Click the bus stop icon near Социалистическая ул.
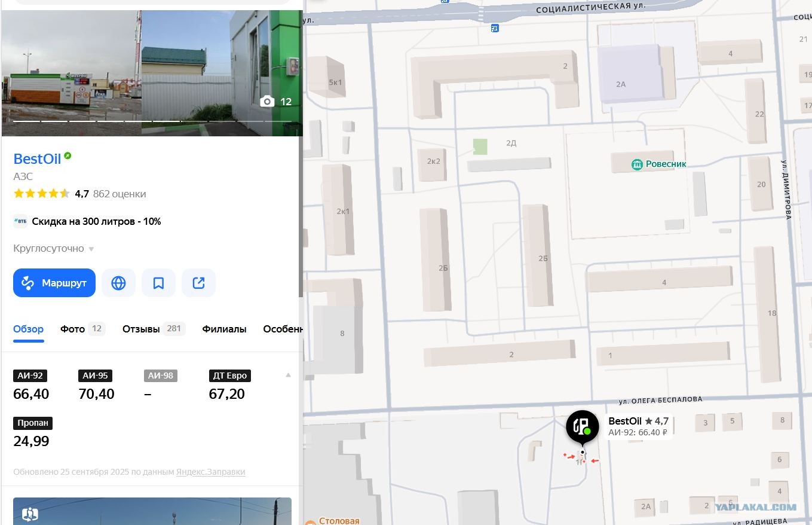Screen dimensions: 812x525 pyautogui.click(x=495, y=28)
